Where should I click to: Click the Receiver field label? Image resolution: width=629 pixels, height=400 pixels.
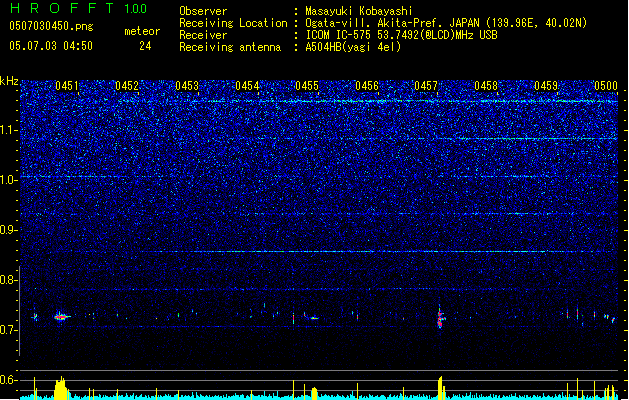coord(203,35)
